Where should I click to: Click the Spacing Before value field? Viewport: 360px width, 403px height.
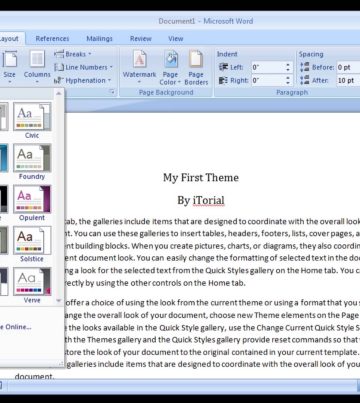pyautogui.click(x=348, y=67)
